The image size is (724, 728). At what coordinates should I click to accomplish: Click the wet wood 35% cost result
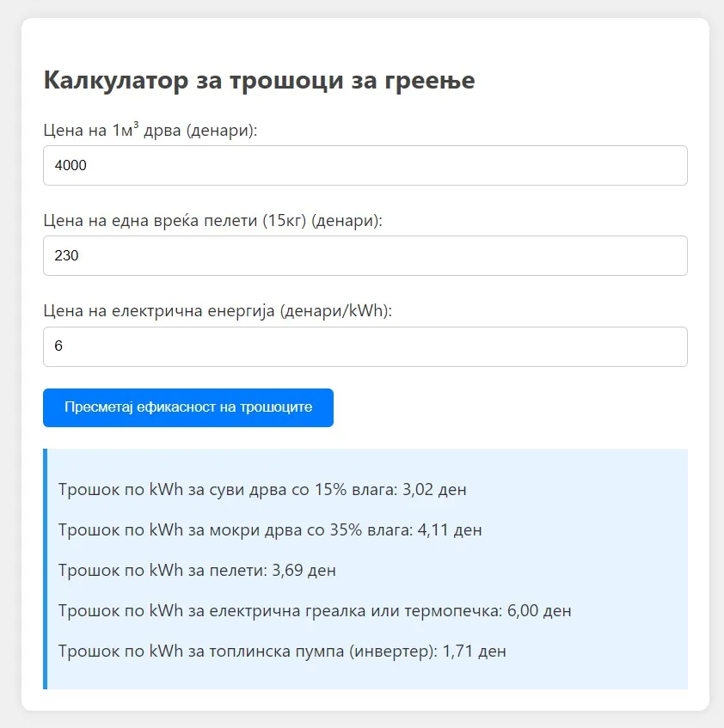tap(270, 529)
